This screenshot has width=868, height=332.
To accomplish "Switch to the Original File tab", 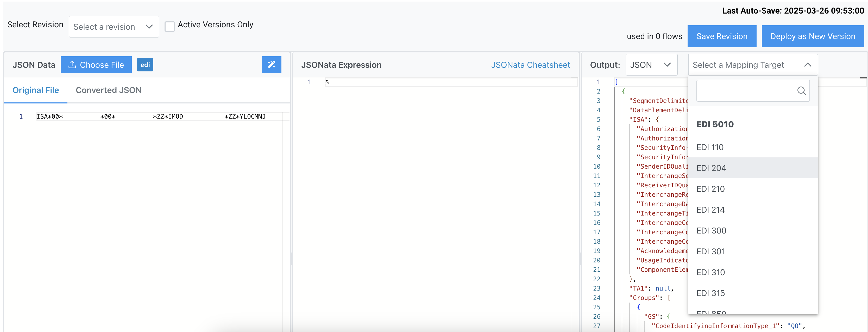I will tap(36, 90).
